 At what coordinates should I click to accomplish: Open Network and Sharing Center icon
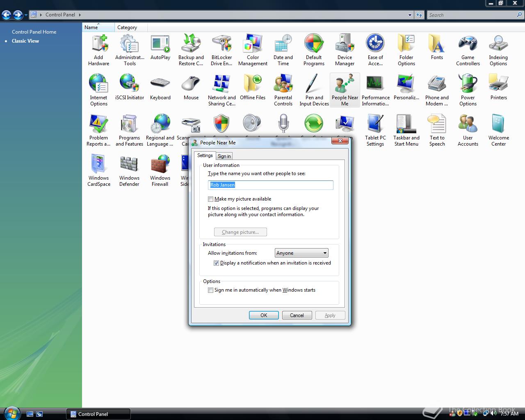221,90
